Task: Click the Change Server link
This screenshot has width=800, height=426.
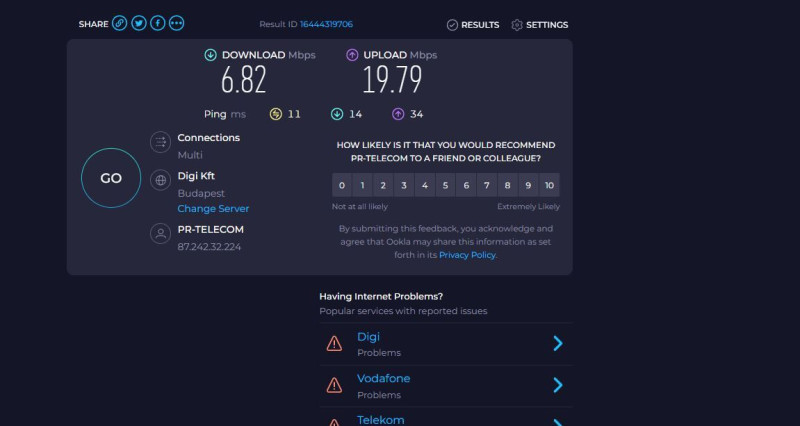Action: (x=213, y=209)
